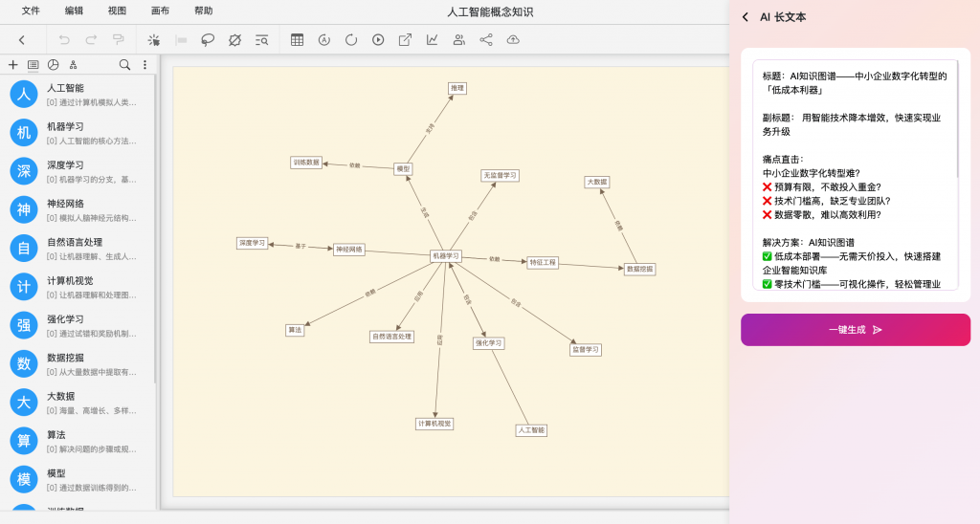Open the sidebar three-dot more options menu

click(145, 65)
